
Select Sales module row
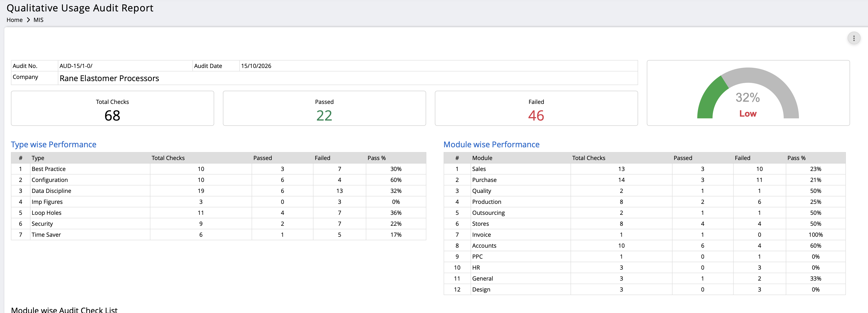644,169
